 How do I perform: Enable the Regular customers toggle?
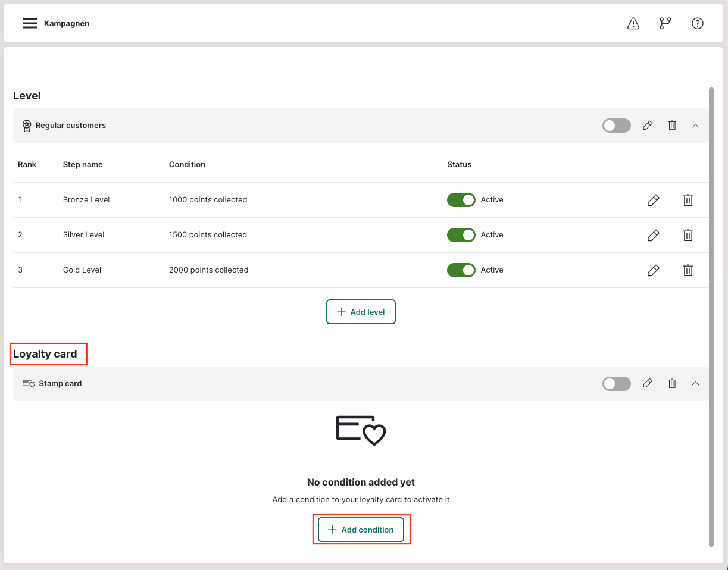[x=616, y=126]
